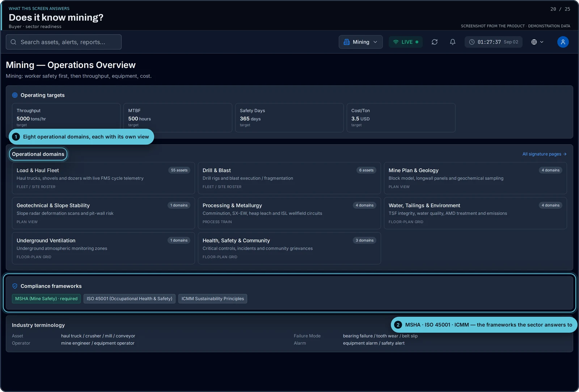The width and height of the screenshot is (579, 392).
Task: Open notifications bell
Action: (x=453, y=42)
